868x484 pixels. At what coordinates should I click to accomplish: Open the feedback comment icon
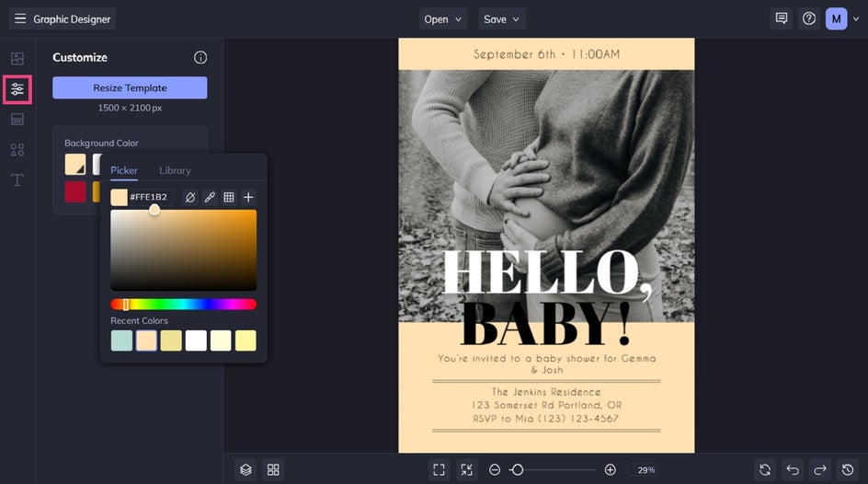click(x=782, y=18)
